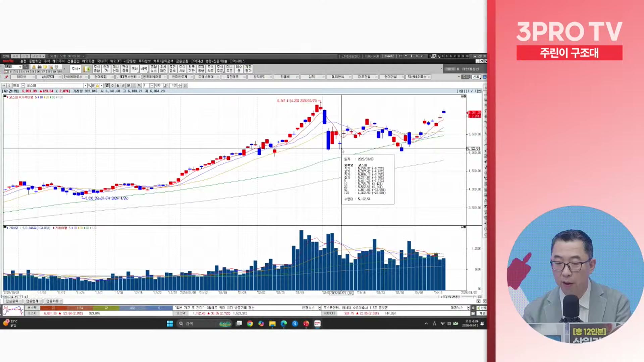644x362 pixels.
Task: Click the Windows Start button
Action: point(170,323)
